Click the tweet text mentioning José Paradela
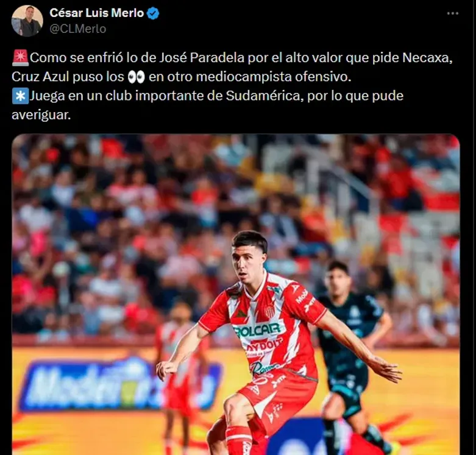476x455 pixels. pyautogui.click(x=232, y=58)
